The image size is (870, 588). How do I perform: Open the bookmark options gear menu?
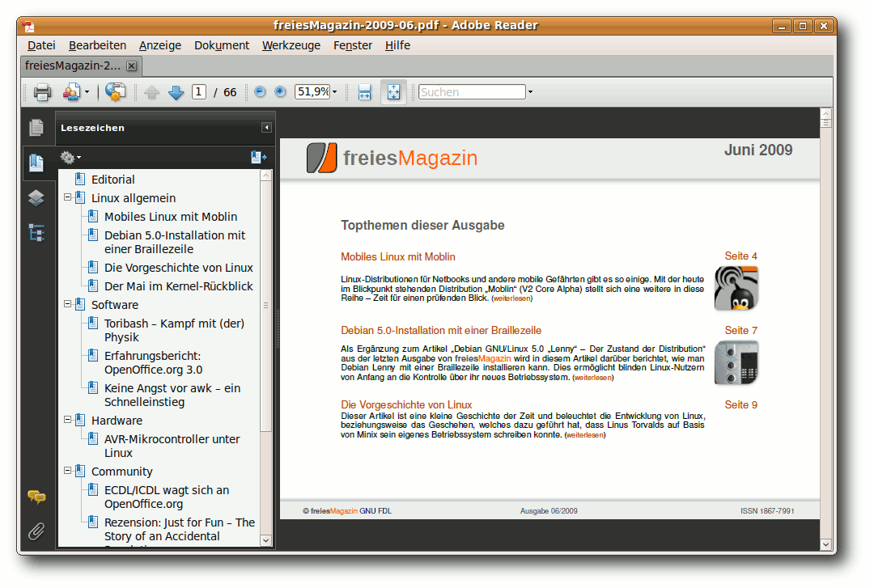click(x=70, y=158)
